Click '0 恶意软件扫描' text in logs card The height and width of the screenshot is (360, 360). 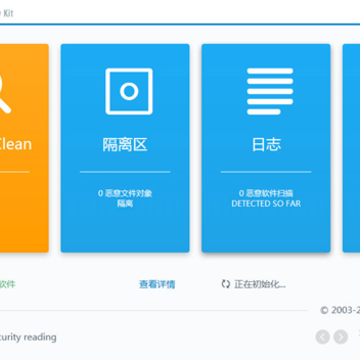[x=266, y=193]
